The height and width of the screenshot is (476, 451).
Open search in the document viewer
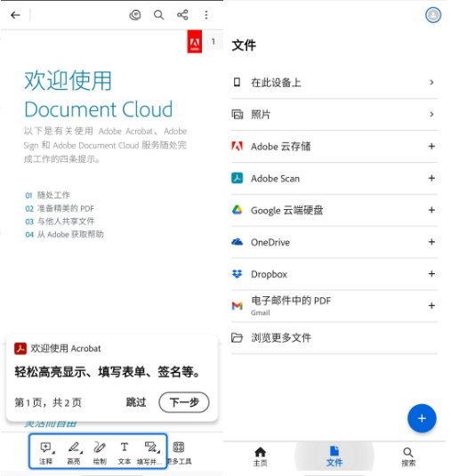pos(158,15)
